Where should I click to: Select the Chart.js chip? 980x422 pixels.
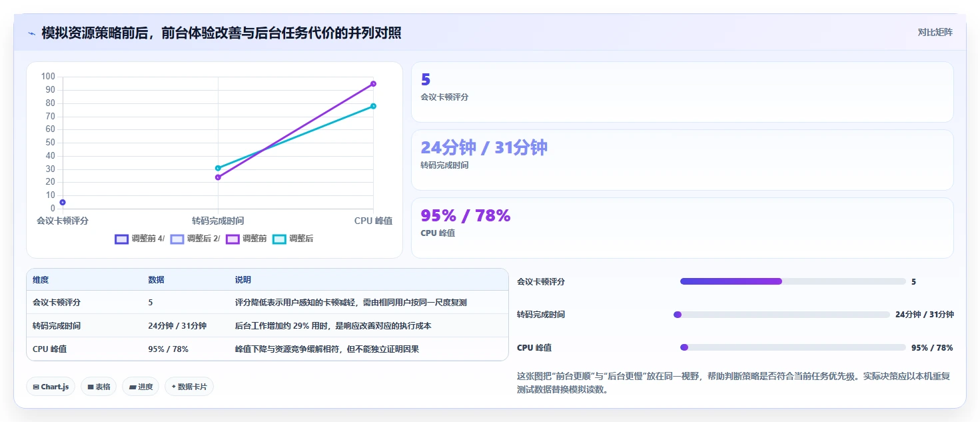51,387
